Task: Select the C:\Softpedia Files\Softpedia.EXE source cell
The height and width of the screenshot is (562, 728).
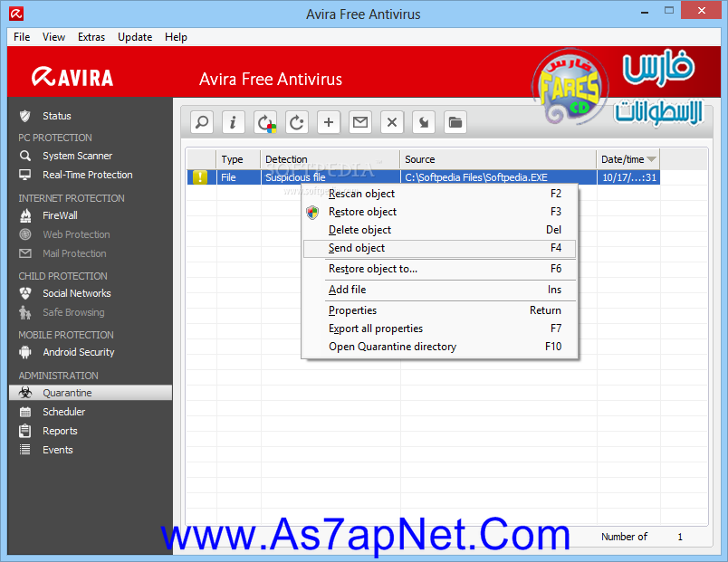Action: point(499,177)
